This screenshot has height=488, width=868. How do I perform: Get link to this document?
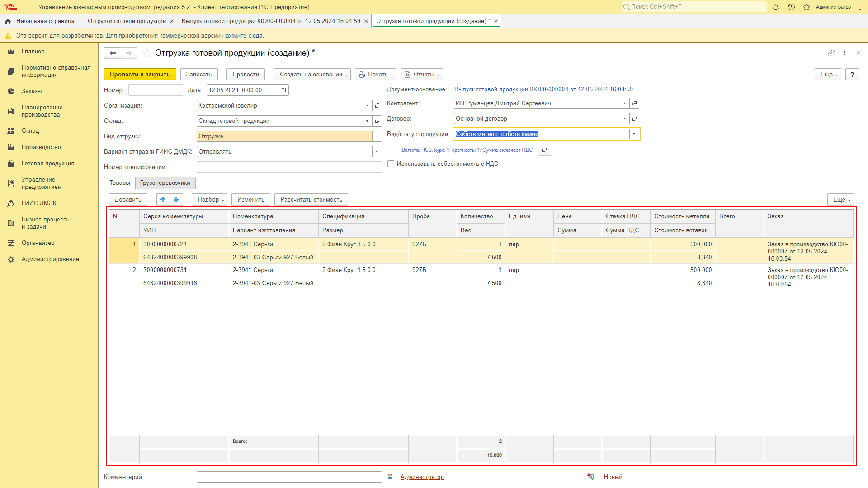[x=831, y=53]
